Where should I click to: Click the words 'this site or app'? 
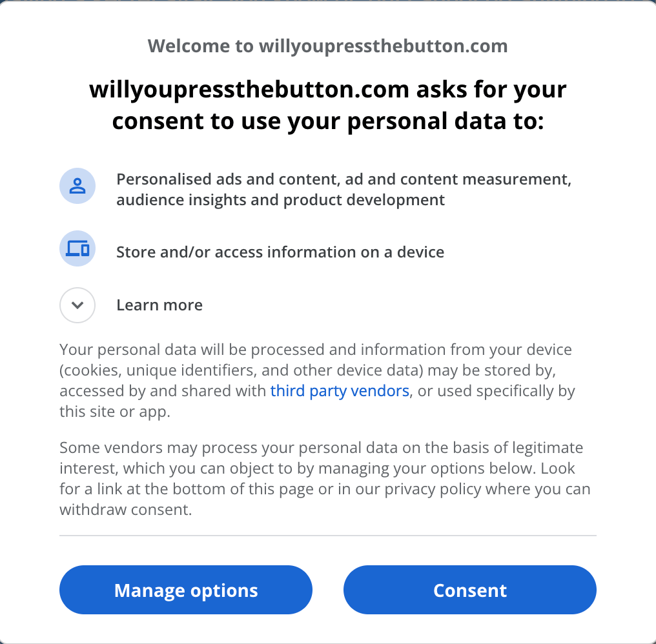114,412
